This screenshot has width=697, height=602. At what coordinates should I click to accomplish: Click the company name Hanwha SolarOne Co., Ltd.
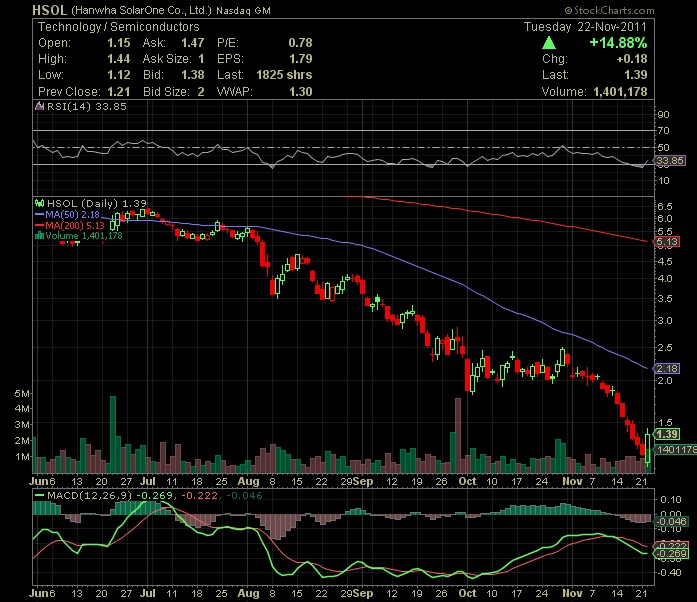pyautogui.click(x=141, y=11)
